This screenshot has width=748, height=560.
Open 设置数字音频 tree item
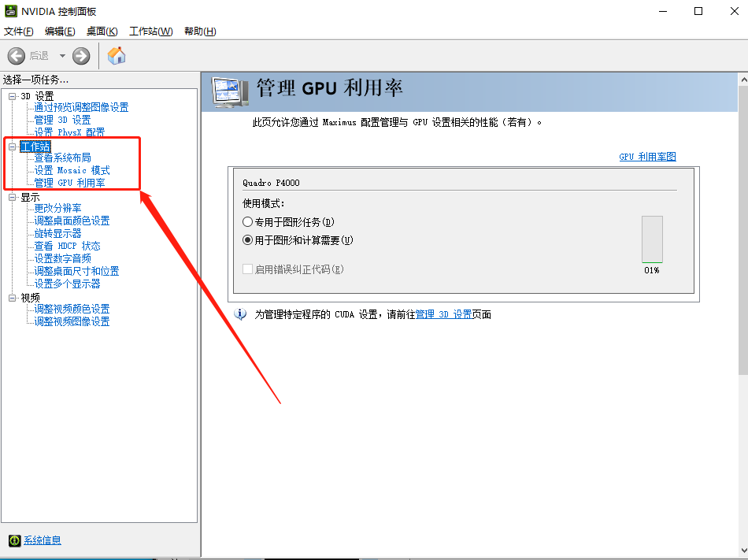62,258
